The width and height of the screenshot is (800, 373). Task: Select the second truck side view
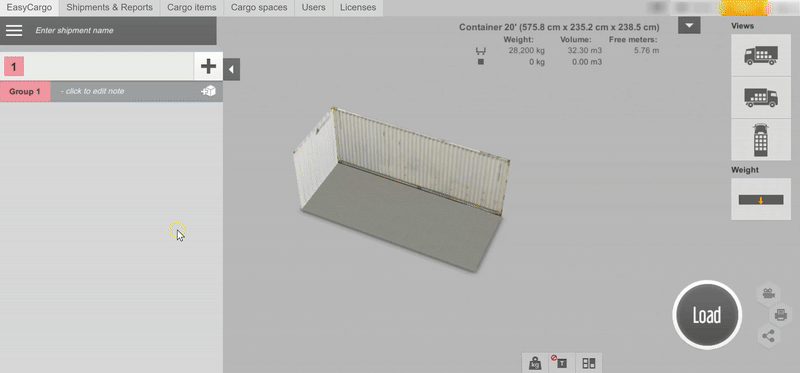[x=761, y=97]
